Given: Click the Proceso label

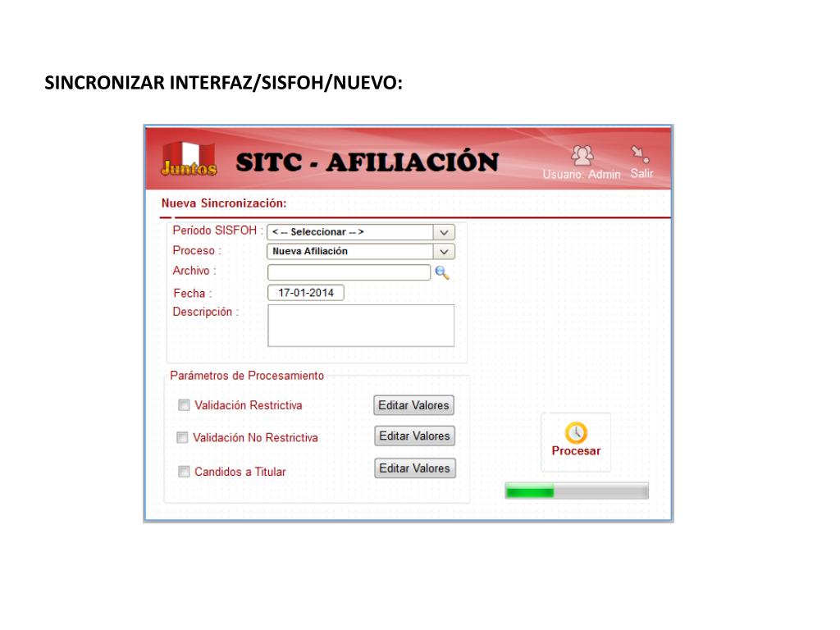Looking at the screenshot, I should 196,251.
